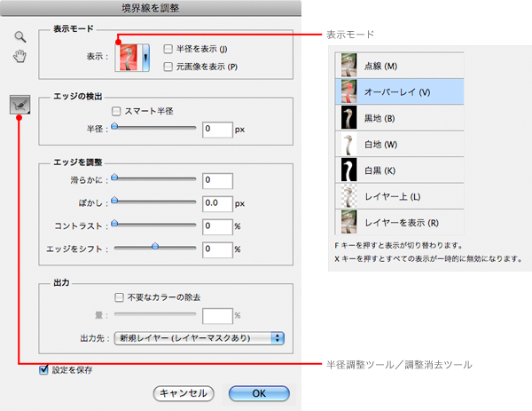Click the エッジをシフト slider handle

click(x=155, y=246)
